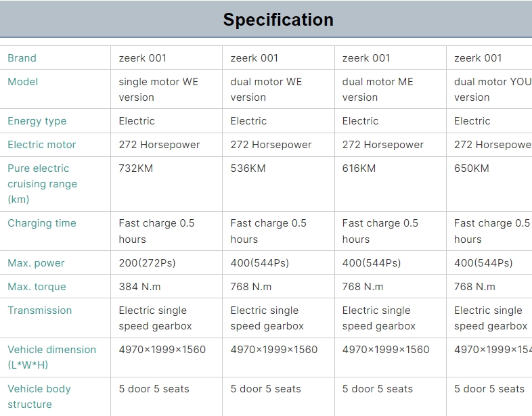Viewport: 532px width, 416px height.
Task: Click the single motor WE version cell
Action: point(158,89)
